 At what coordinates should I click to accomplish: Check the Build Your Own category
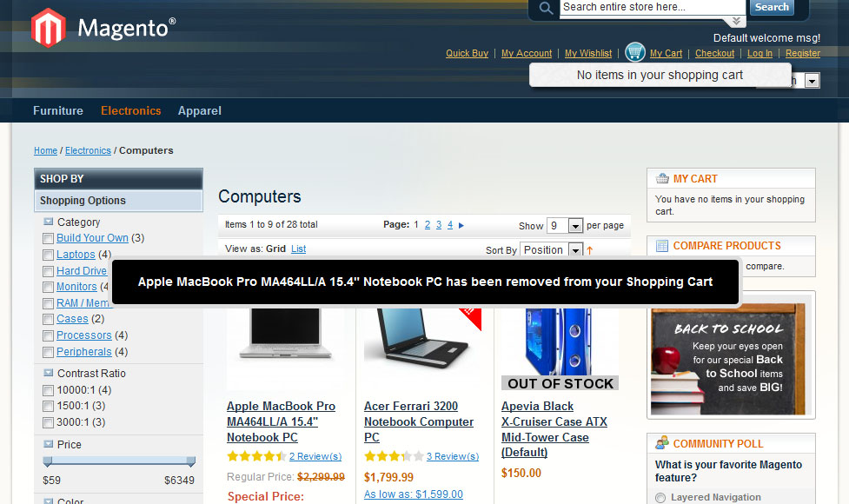point(48,238)
